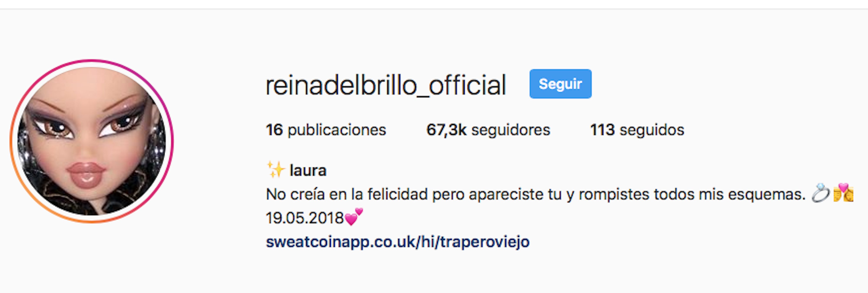Click the bold 67,3k follower number

click(x=446, y=130)
